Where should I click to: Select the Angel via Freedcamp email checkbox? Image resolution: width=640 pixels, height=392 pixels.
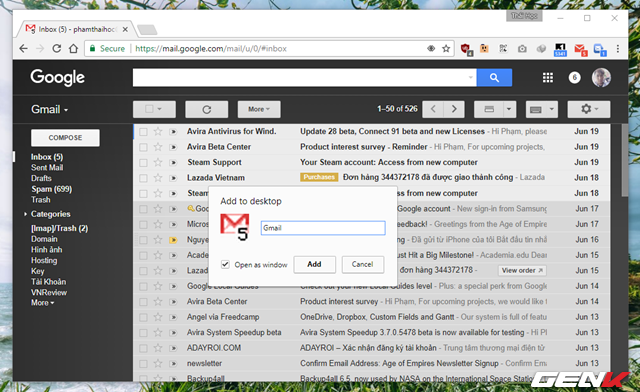click(143, 318)
